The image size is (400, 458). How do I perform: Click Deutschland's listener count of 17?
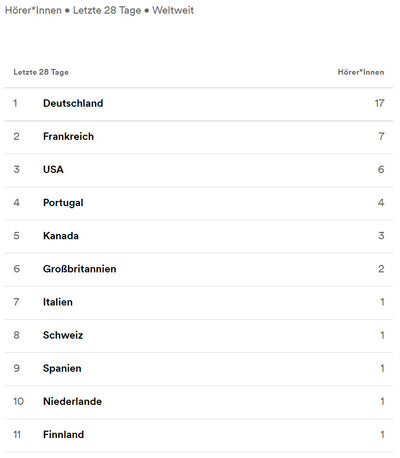point(379,103)
